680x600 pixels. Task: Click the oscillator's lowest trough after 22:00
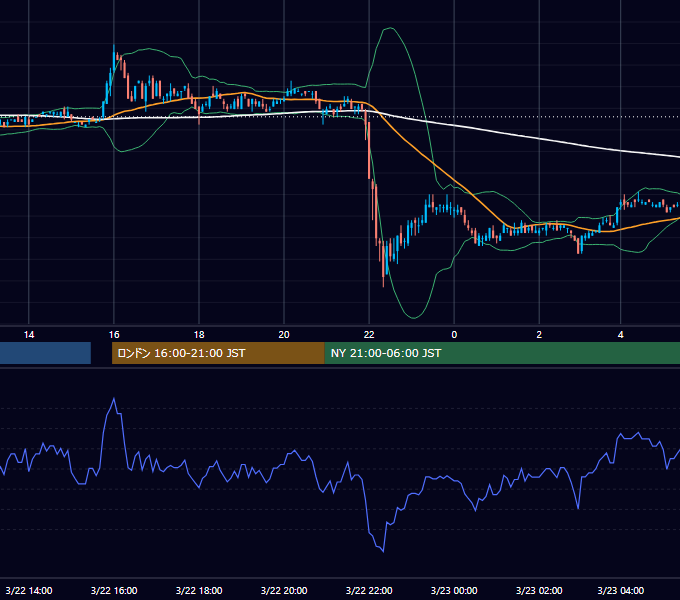tap(383, 551)
